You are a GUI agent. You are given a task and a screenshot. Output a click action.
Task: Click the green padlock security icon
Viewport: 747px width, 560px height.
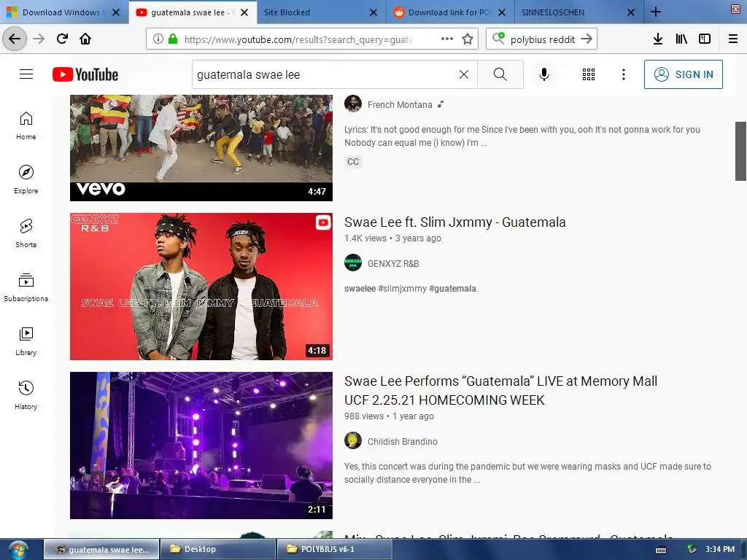(173, 39)
